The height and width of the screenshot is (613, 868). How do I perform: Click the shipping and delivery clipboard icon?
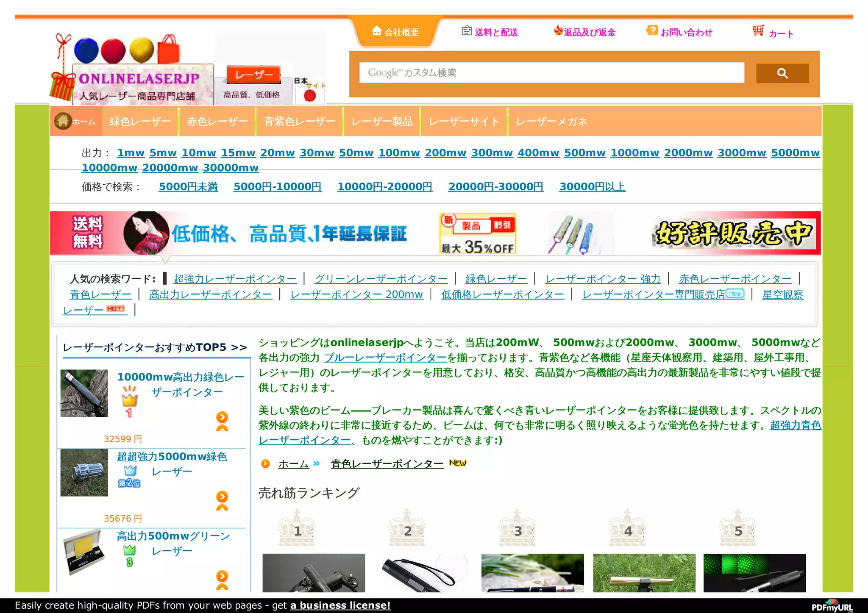[x=467, y=31]
